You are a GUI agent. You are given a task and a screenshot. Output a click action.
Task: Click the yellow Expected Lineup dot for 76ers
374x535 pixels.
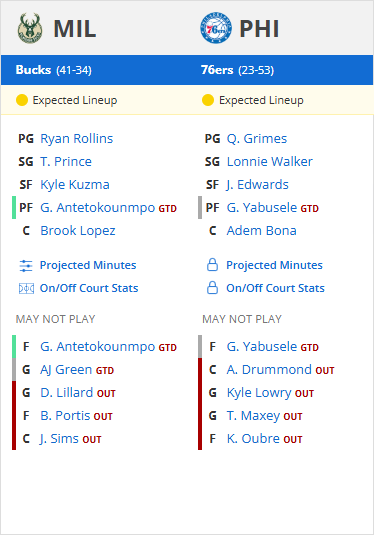(208, 100)
